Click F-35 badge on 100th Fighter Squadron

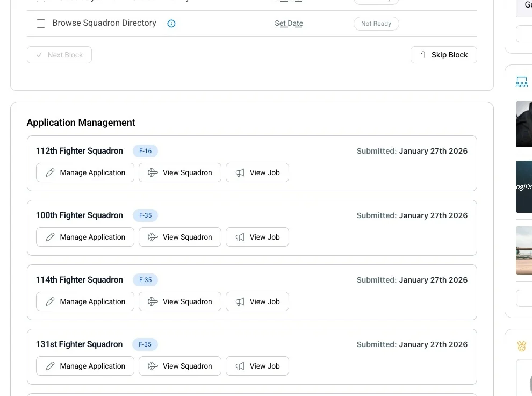(x=145, y=215)
